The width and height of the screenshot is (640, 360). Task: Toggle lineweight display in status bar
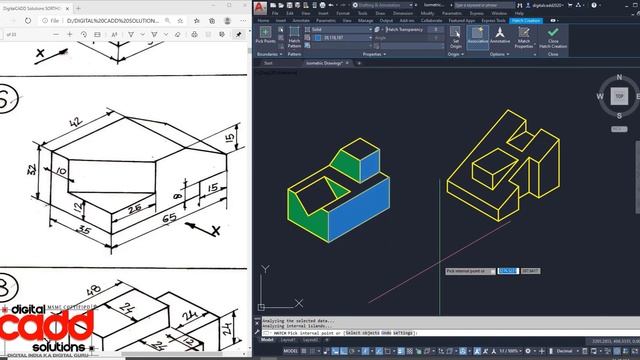[x=401, y=351]
